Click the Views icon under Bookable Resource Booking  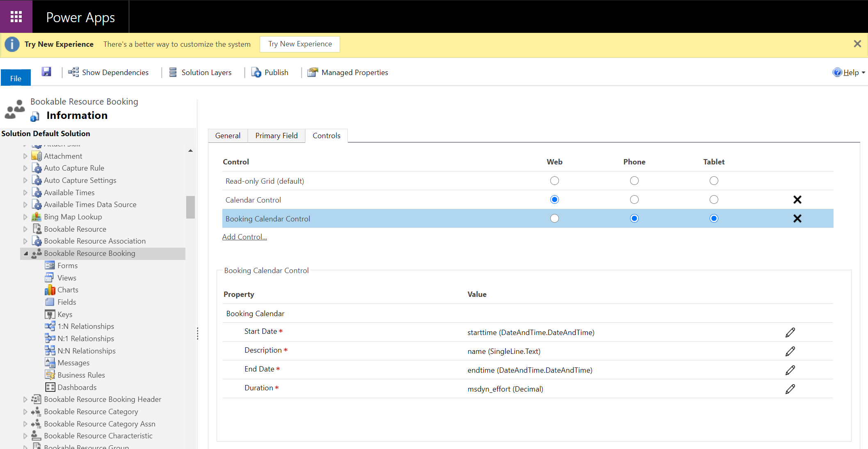(x=50, y=277)
